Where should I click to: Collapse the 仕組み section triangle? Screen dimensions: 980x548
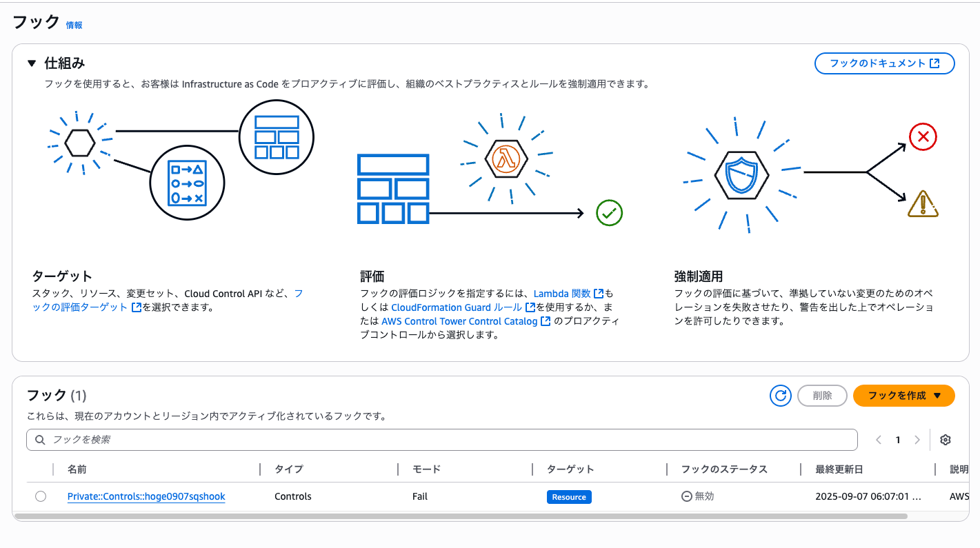[31, 63]
